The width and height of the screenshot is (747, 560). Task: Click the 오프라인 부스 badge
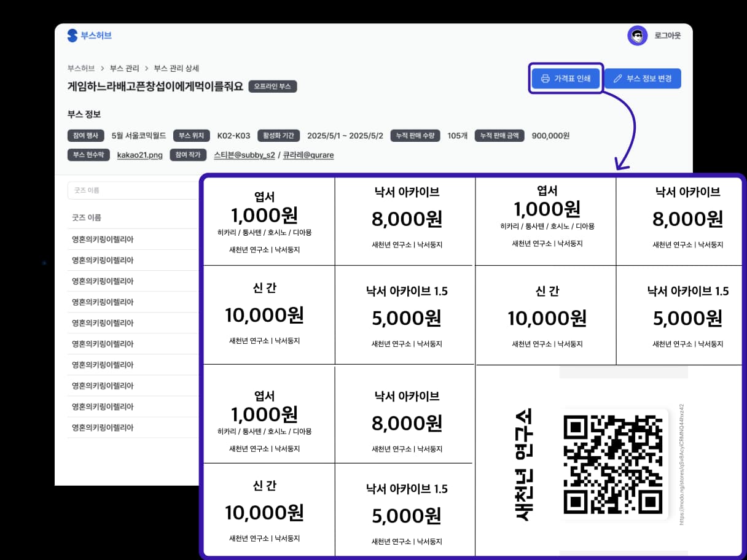click(x=273, y=87)
